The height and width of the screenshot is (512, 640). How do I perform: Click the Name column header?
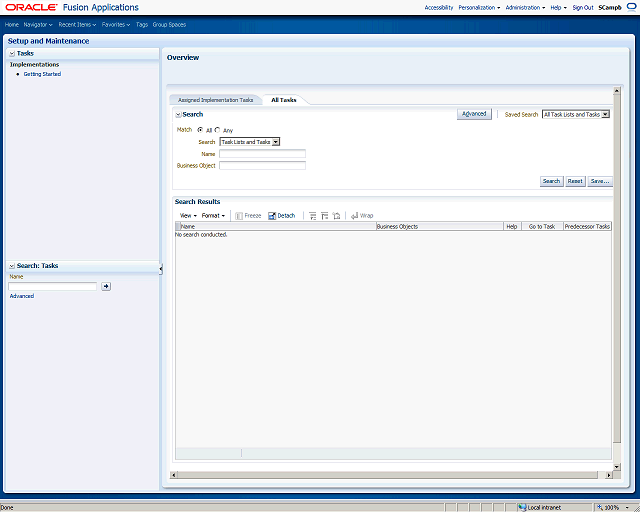[278, 226]
